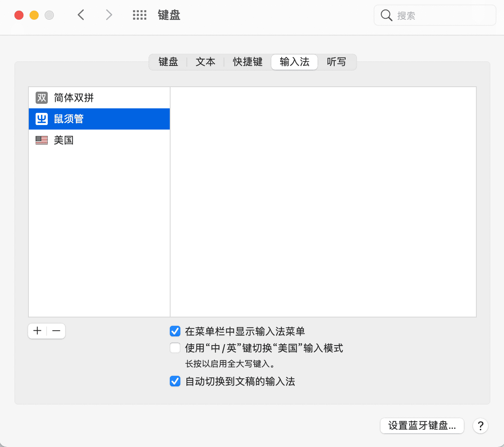Click the plus button to add input source
This screenshot has width=504, height=447.
pos(38,331)
